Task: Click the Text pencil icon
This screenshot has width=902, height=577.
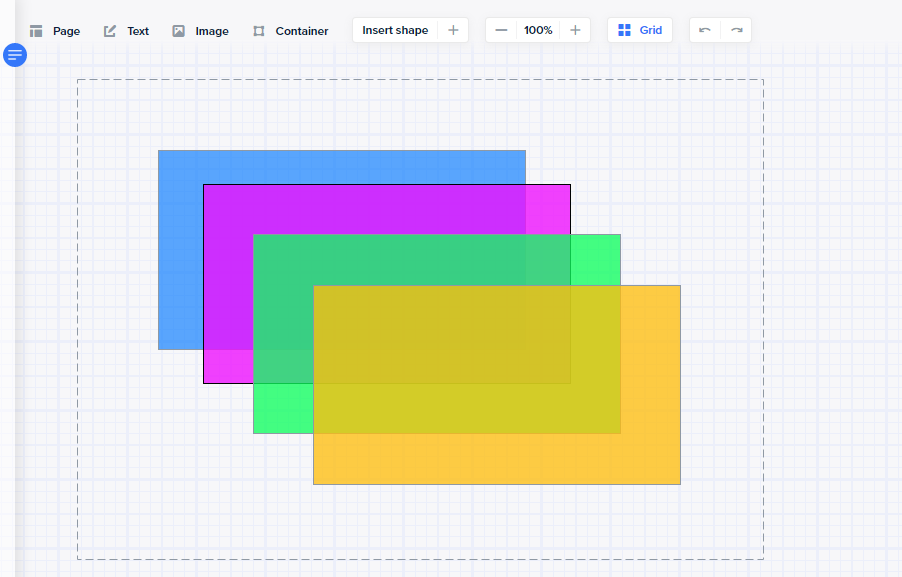Action: click(110, 31)
